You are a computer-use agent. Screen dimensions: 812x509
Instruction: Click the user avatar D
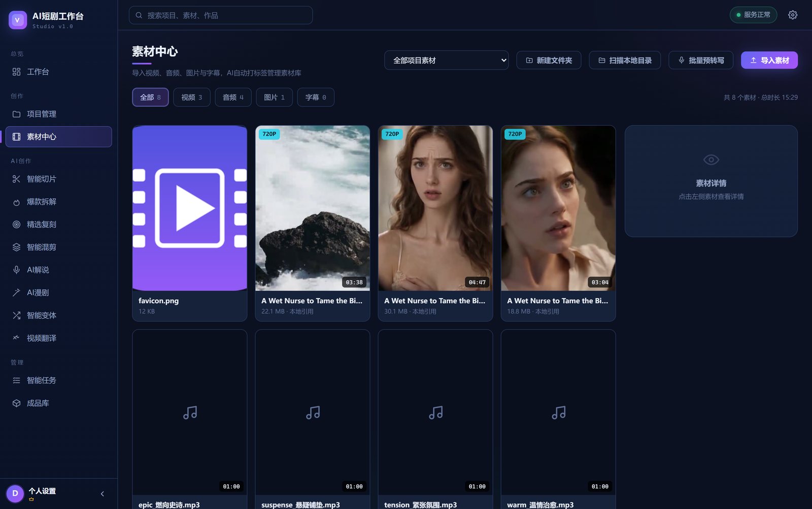15,493
